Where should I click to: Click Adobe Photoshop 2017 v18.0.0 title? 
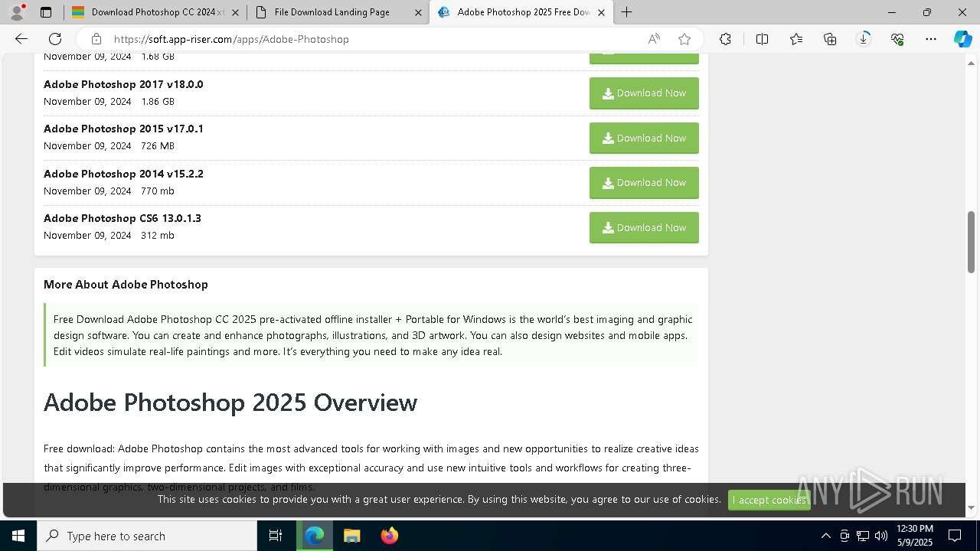(123, 84)
